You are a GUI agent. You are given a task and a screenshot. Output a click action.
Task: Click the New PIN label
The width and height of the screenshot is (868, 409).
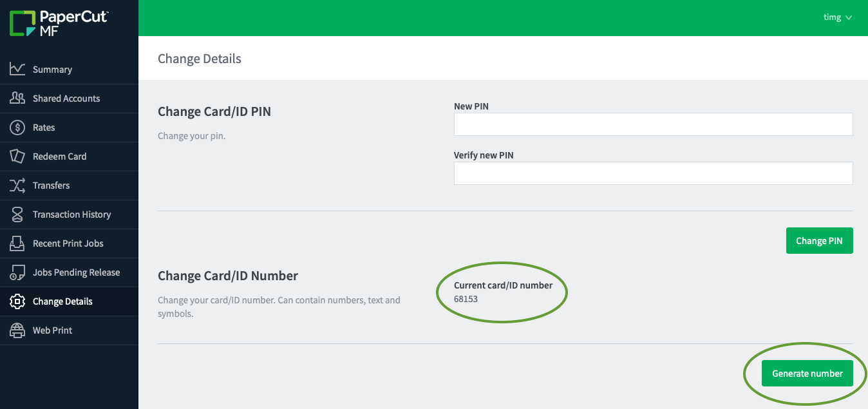pos(471,106)
